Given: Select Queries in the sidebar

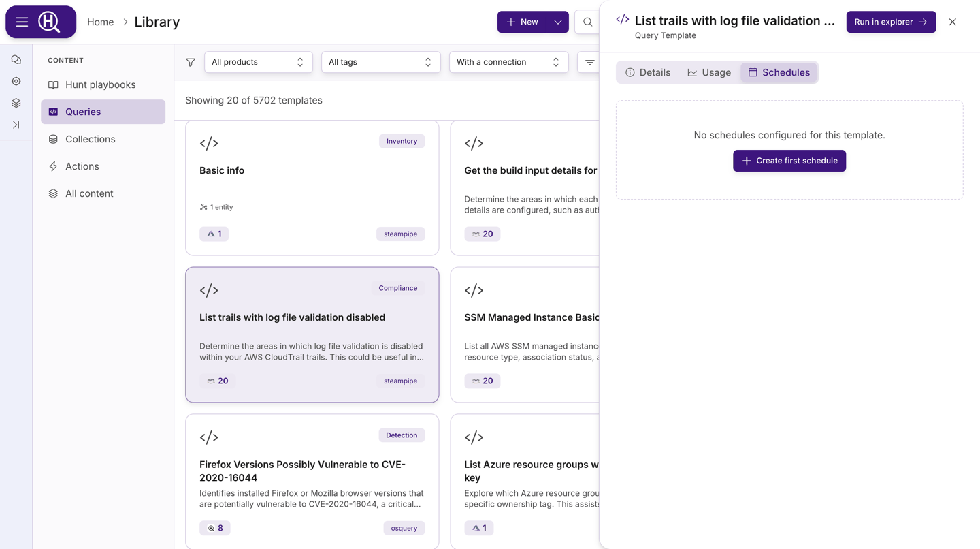Looking at the screenshot, I should point(103,112).
